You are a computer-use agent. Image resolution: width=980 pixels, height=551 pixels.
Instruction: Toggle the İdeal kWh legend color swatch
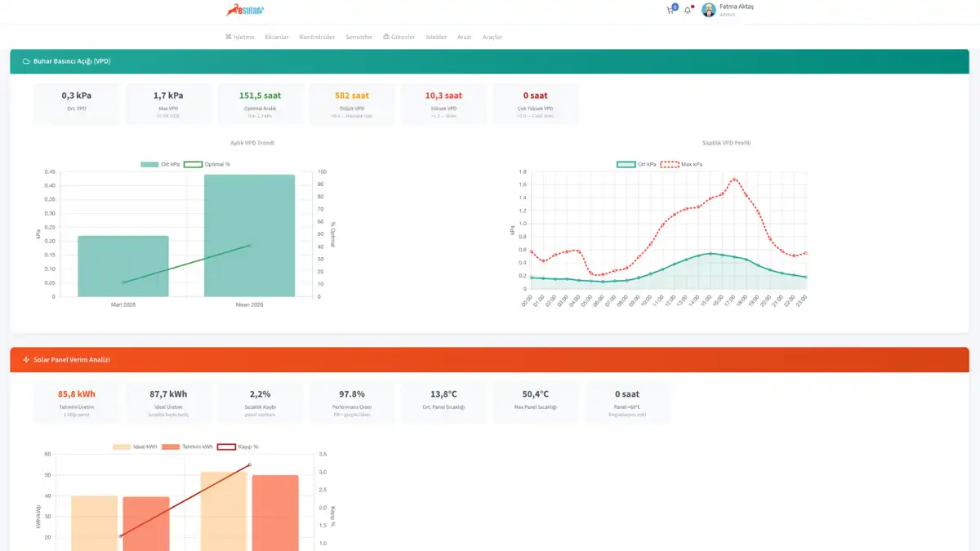click(122, 447)
